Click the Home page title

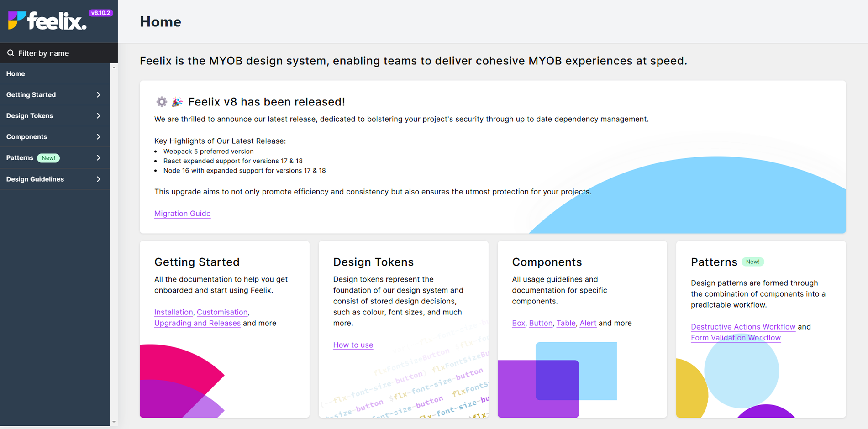(x=160, y=21)
